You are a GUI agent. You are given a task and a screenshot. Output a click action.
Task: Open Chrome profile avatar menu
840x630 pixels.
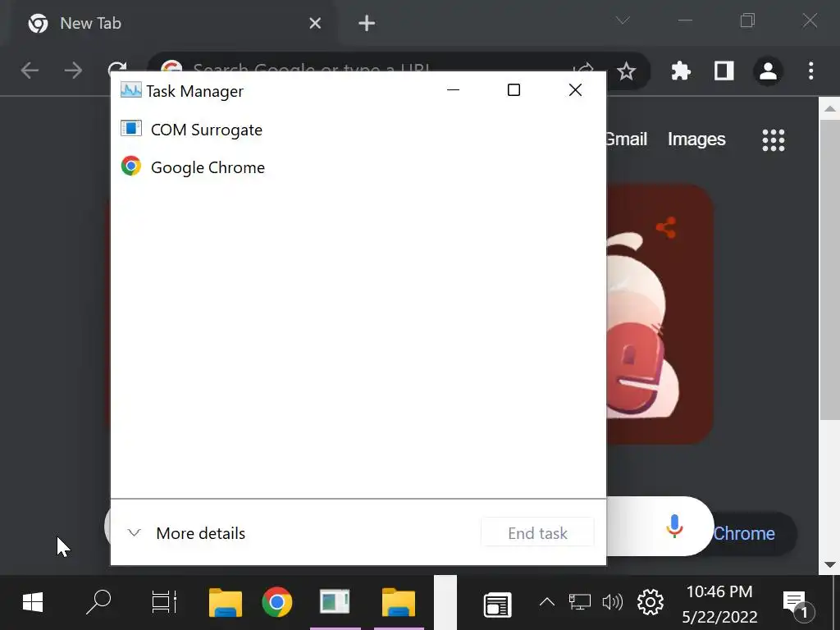[x=768, y=71]
